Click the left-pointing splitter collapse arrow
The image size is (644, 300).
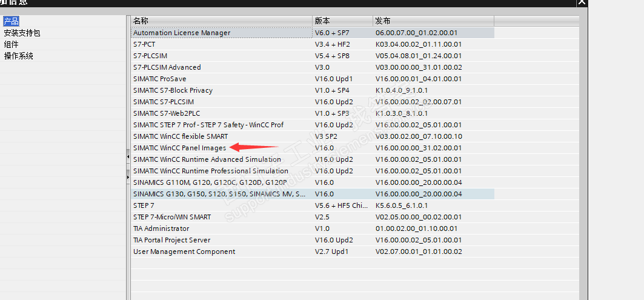pyautogui.click(x=128, y=157)
